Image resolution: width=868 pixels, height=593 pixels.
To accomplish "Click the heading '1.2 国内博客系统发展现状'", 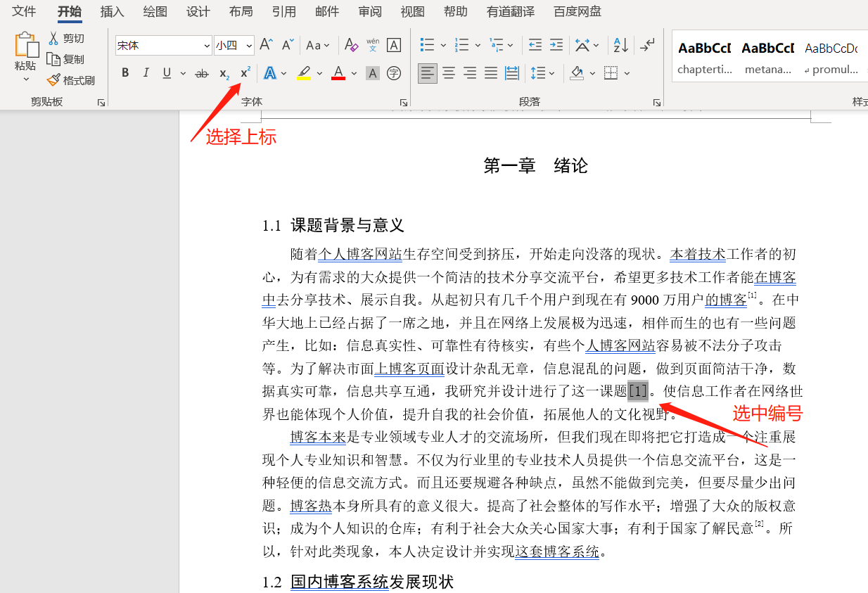I will tap(358, 582).
